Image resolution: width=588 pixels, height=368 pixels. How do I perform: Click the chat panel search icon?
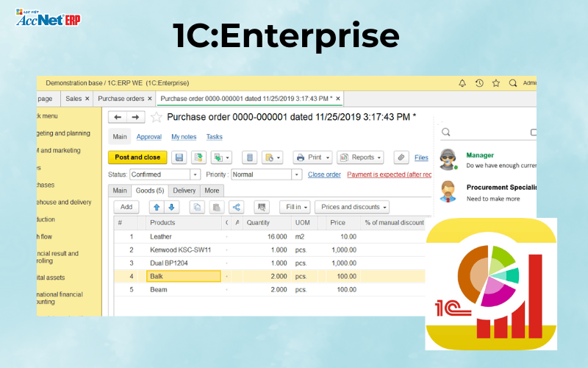[x=446, y=132]
